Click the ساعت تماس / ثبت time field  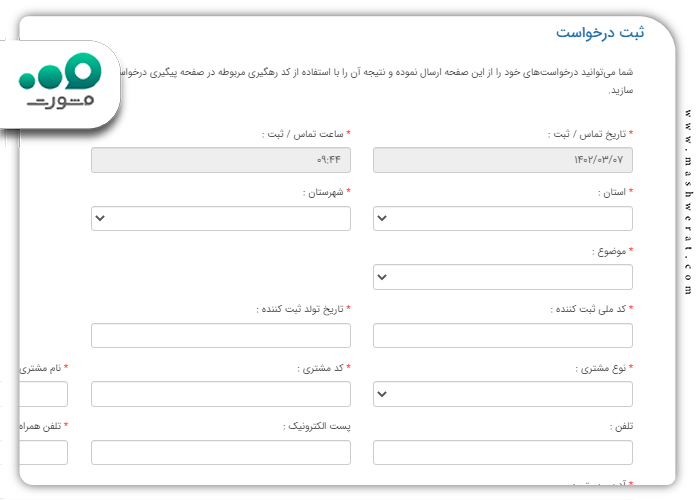pyautogui.click(x=221, y=160)
